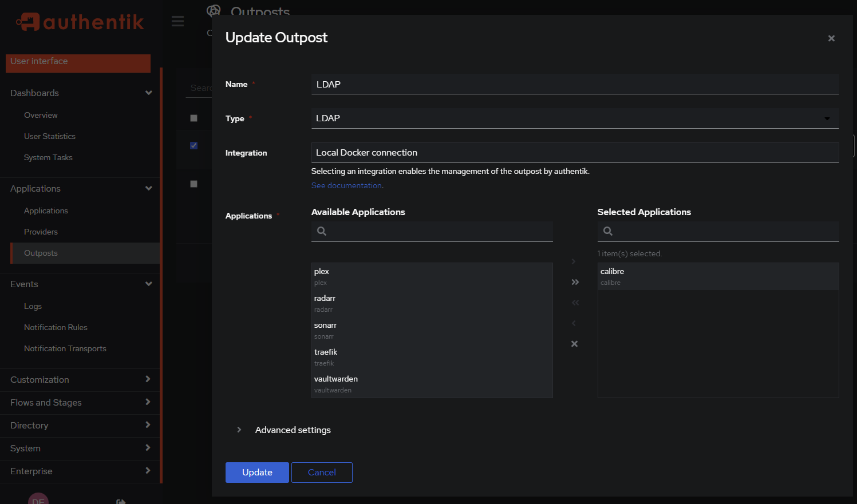Click the hamburger menu sidebar toggle icon
This screenshot has height=504, width=857.
pyautogui.click(x=177, y=21)
